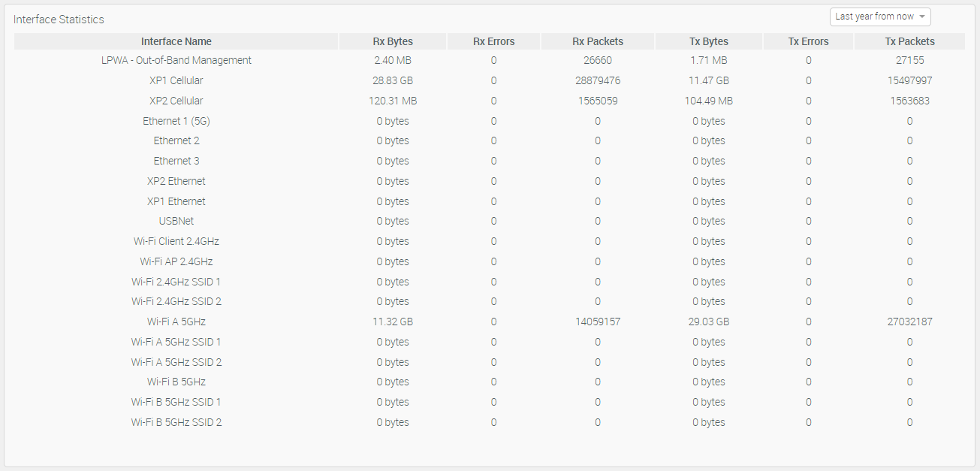Select the USBNet interface row
The width and height of the screenshot is (980, 471).
point(176,221)
